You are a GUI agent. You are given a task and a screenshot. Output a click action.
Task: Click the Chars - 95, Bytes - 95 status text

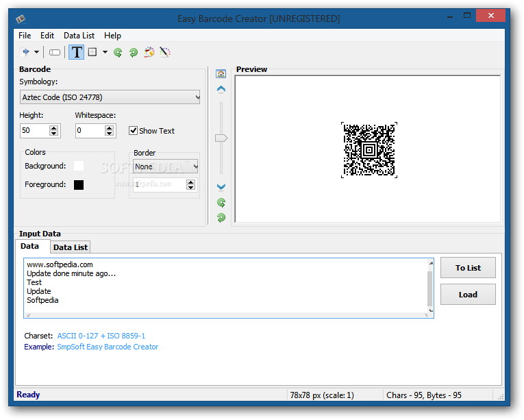click(424, 395)
